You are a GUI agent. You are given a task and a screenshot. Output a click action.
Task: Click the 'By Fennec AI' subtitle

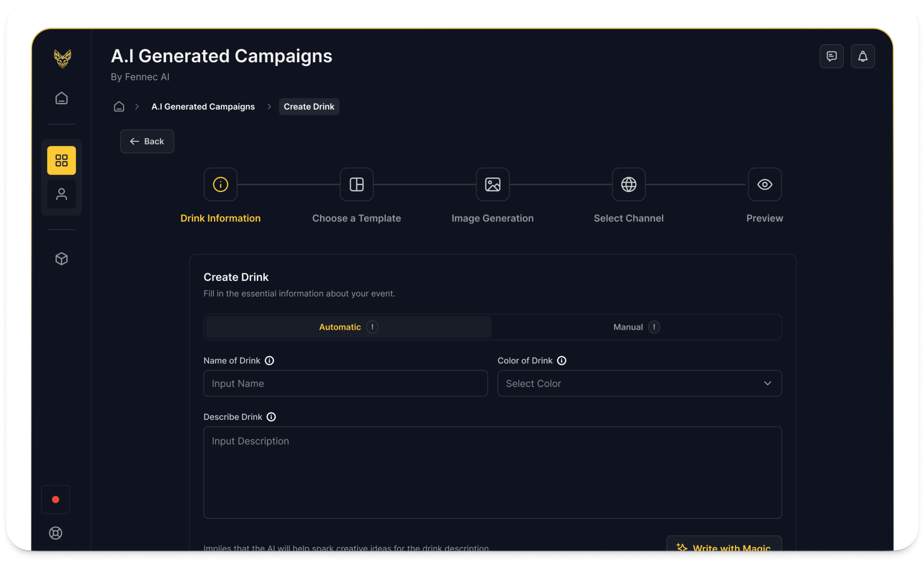point(140,77)
